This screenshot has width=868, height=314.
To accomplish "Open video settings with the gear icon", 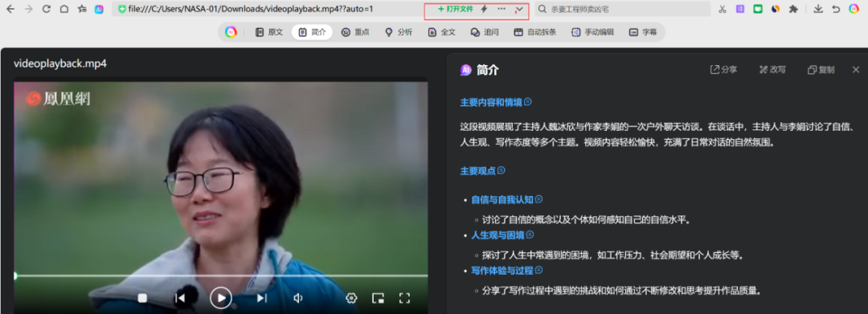I will click(351, 299).
